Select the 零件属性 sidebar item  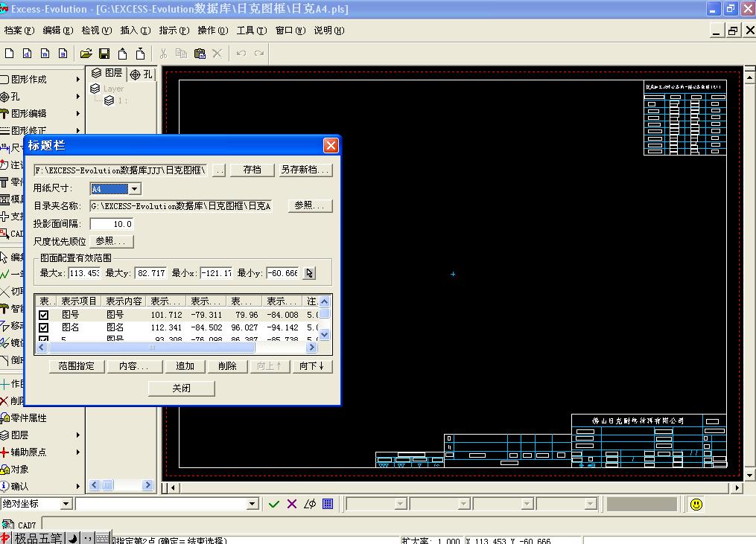[24, 417]
